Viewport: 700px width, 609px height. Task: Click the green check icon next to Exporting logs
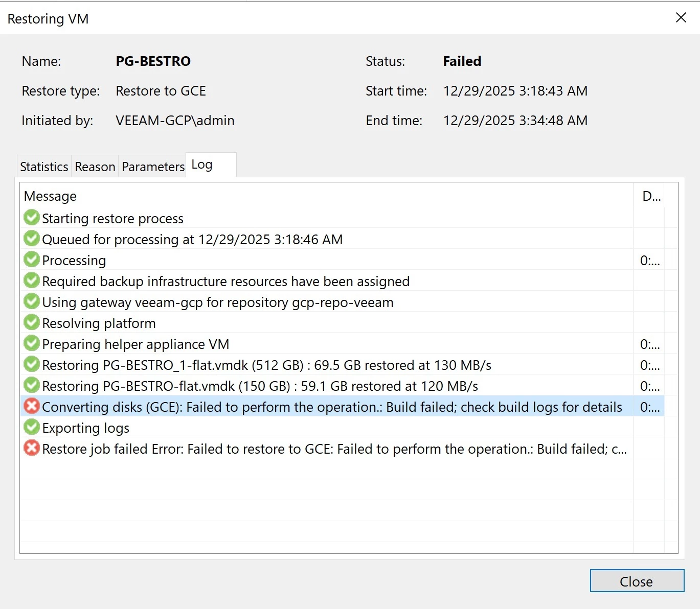coord(32,427)
